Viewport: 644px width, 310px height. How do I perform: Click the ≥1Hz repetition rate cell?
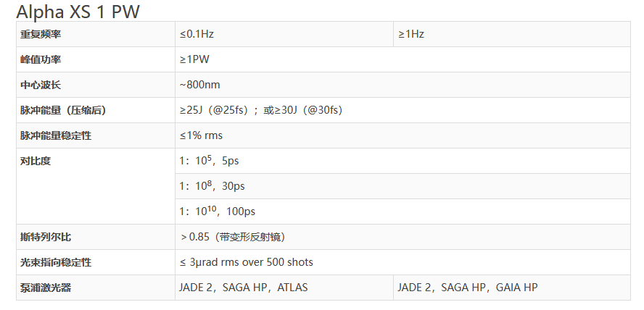410,34
